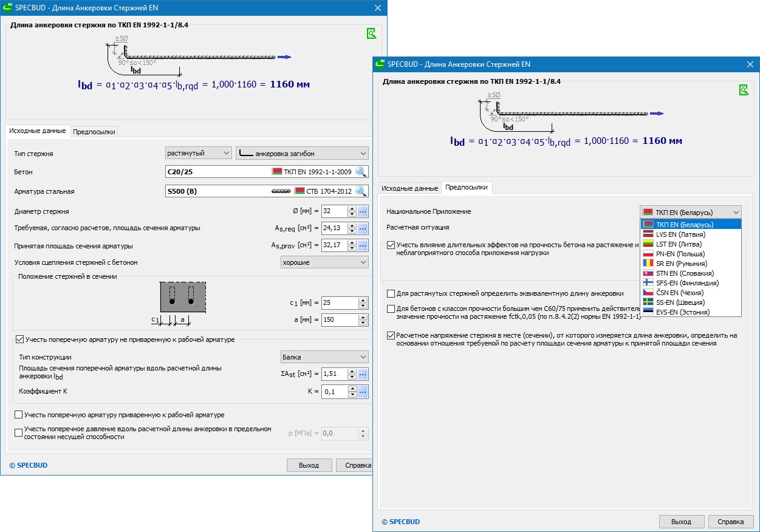Open the report icon in right window
This screenshot has height=532, width=760.
[744, 90]
